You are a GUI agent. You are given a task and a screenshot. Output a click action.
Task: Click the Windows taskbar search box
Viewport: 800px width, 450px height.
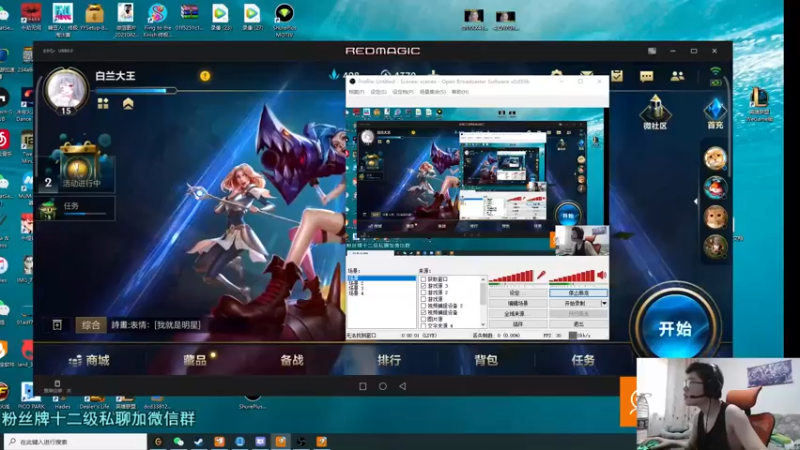pos(76,442)
